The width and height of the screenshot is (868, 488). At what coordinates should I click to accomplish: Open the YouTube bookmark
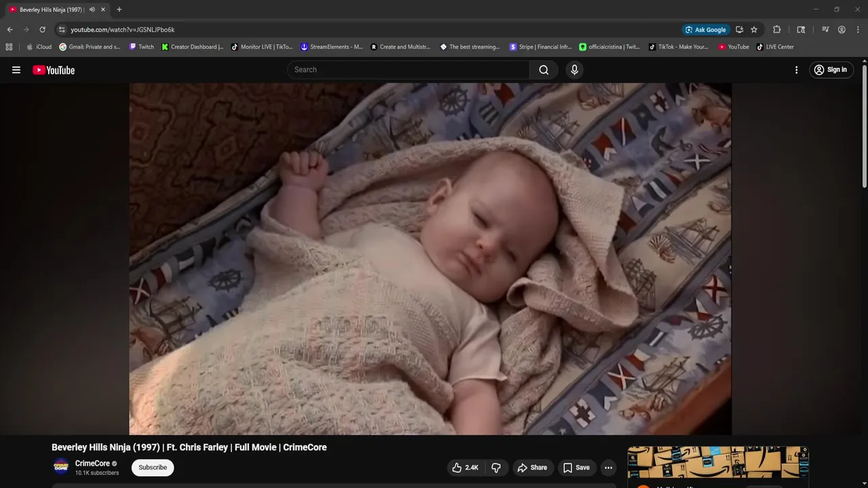click(x=734, y=47)
